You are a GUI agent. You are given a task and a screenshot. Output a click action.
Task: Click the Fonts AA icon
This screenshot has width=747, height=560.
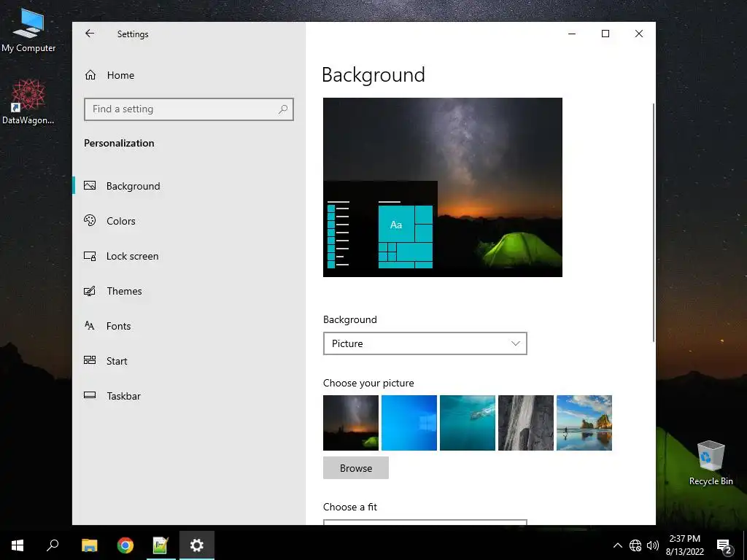point(90,326)
